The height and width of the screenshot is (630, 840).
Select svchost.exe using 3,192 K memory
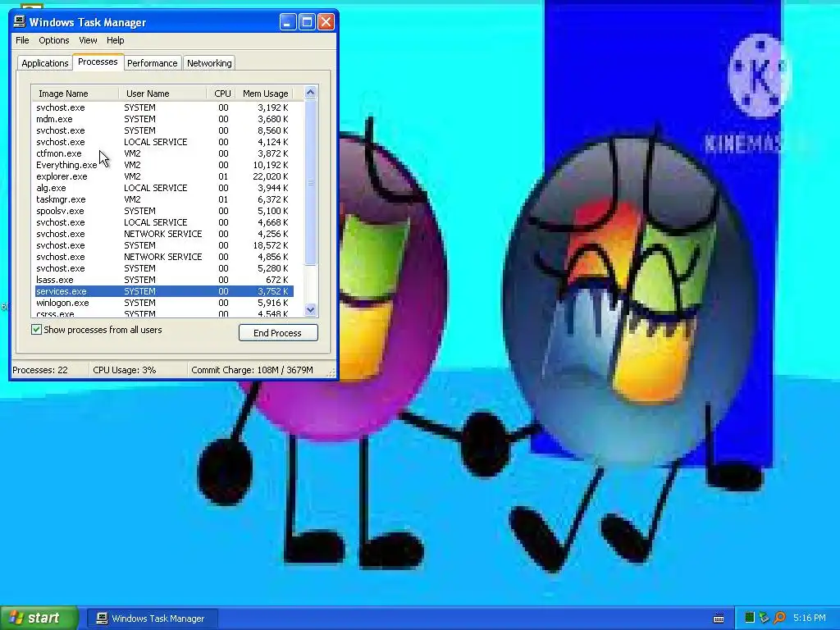click(x=164, y=107)
